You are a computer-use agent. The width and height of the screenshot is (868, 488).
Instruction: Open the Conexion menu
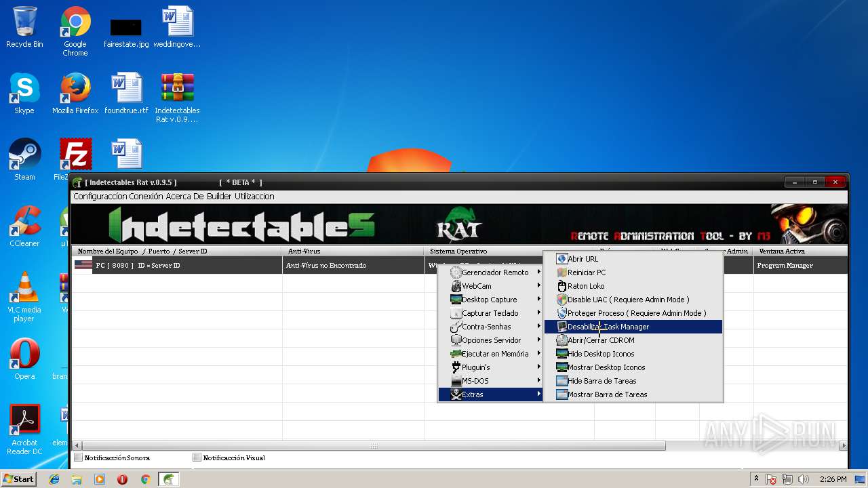[x=144, y=197]
